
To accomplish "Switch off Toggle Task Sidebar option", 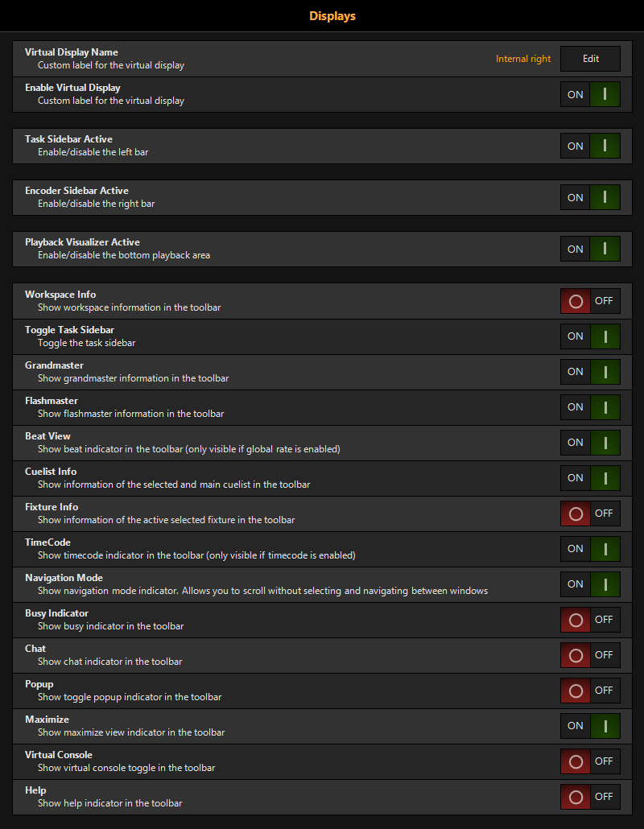I will (590, 336).
